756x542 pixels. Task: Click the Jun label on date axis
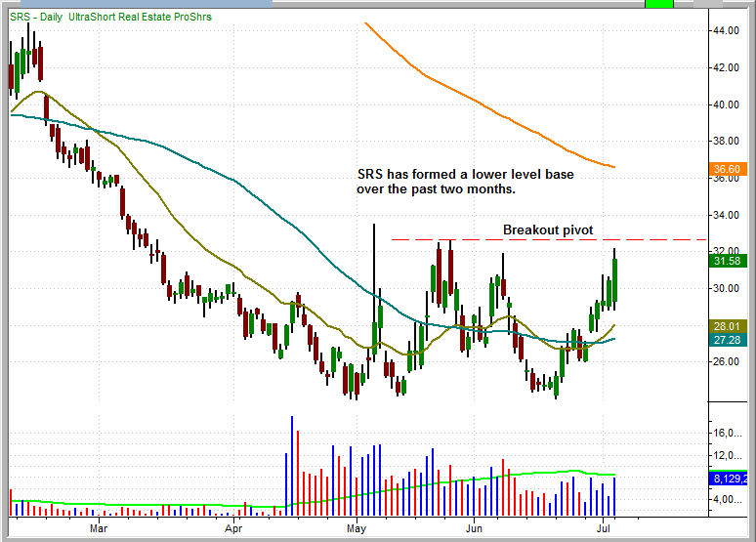coord(474,529)
